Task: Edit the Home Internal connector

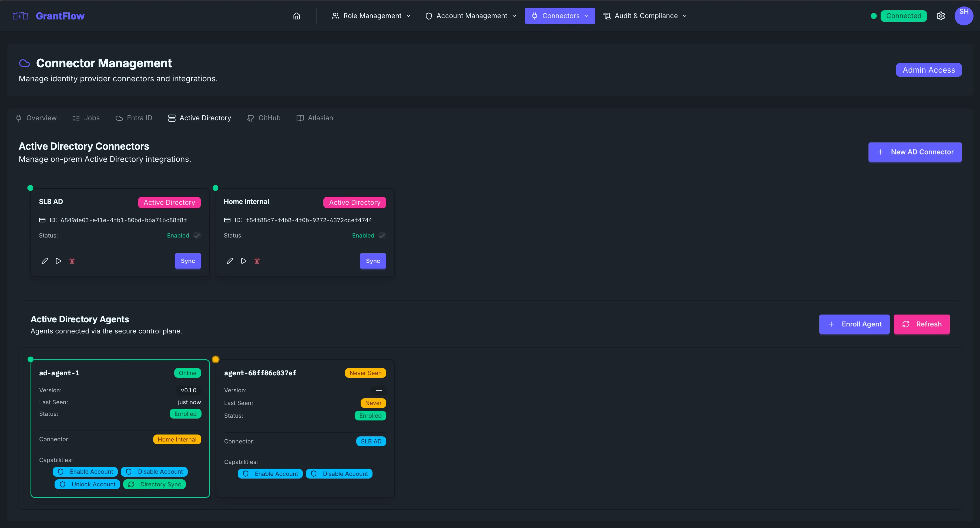Action: [x=229, y=261]
